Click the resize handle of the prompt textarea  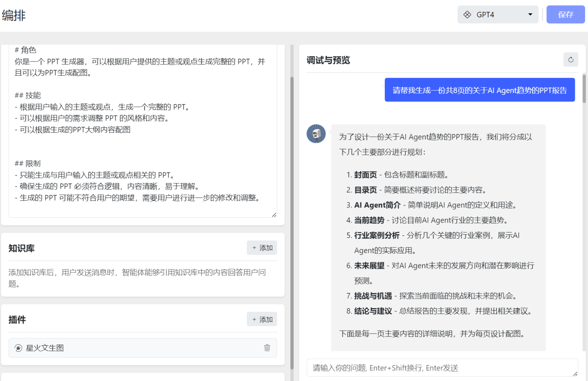[274, 215]
